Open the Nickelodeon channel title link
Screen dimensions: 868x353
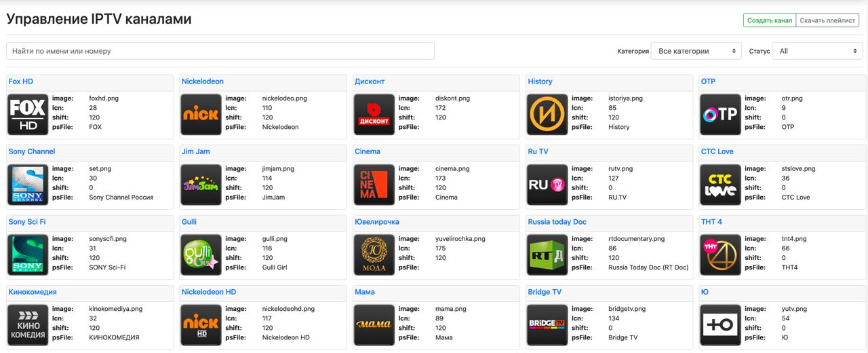[203, 81]
